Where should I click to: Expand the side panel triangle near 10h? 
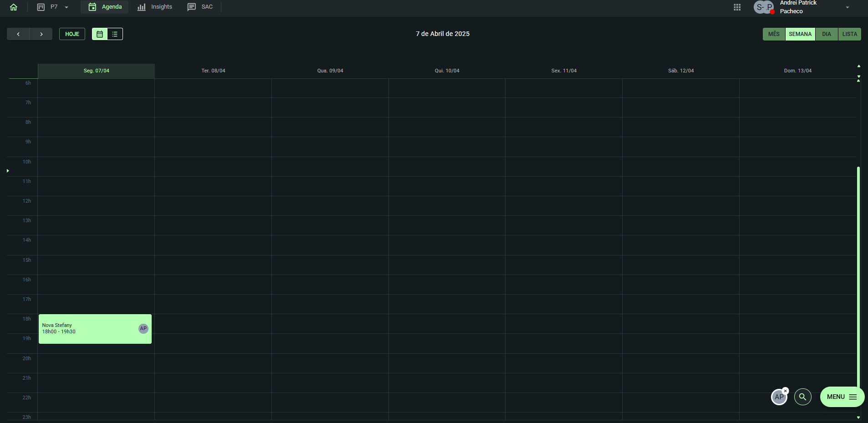coord(8,171)
